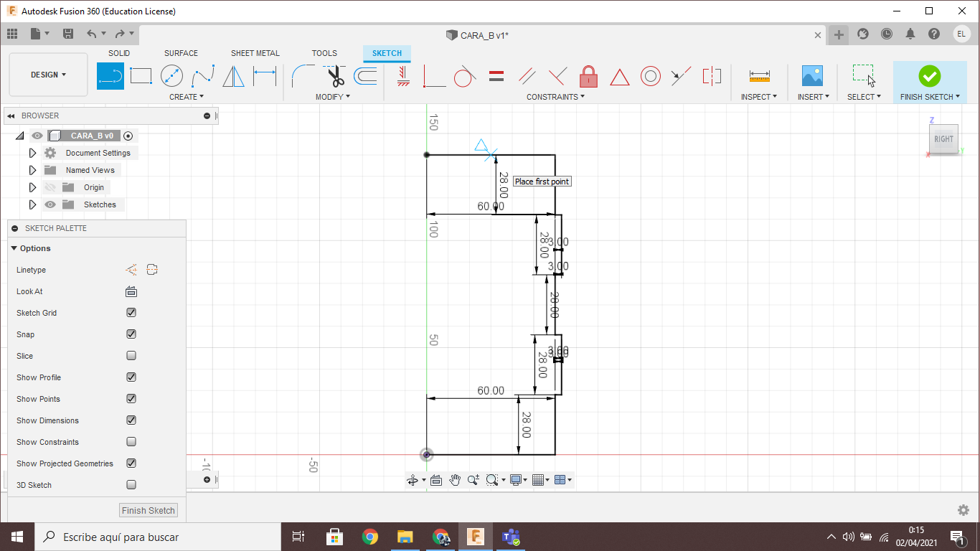Screen dimensions: 980x551
Task: Toggle visibility of the Sketches folder
Action: click(x=50, y=204)
